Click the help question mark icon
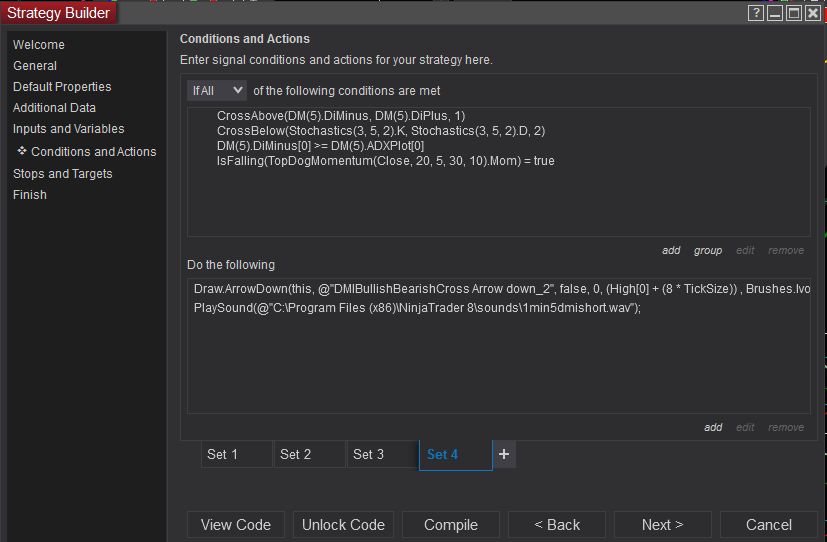 [x=756, y=13]
